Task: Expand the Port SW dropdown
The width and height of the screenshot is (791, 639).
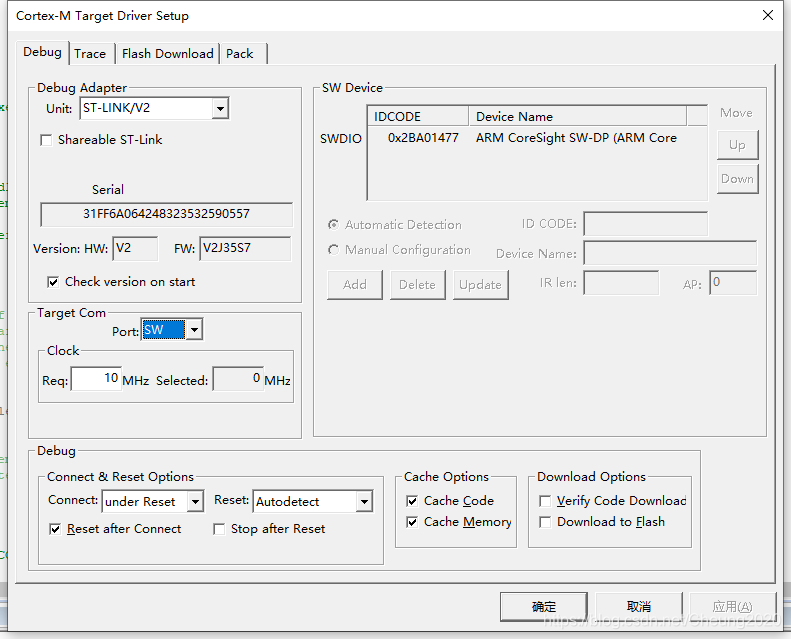Action: click(194, 330)
